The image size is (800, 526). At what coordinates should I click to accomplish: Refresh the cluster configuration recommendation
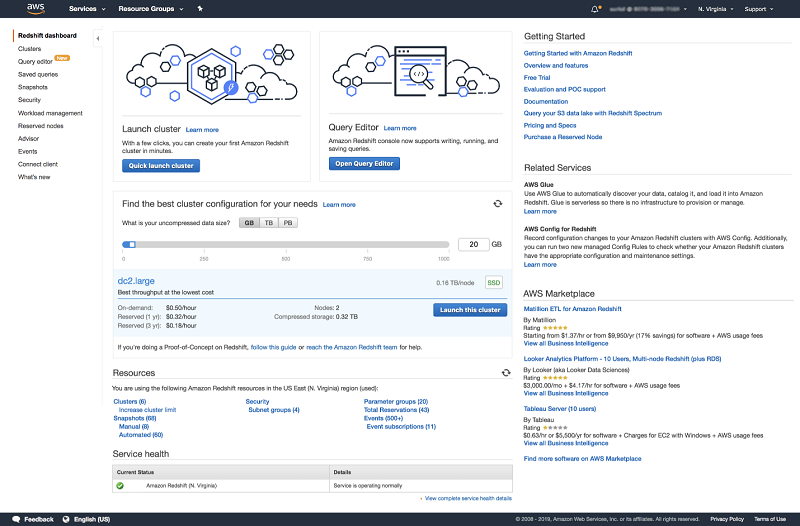coord(497,204)
